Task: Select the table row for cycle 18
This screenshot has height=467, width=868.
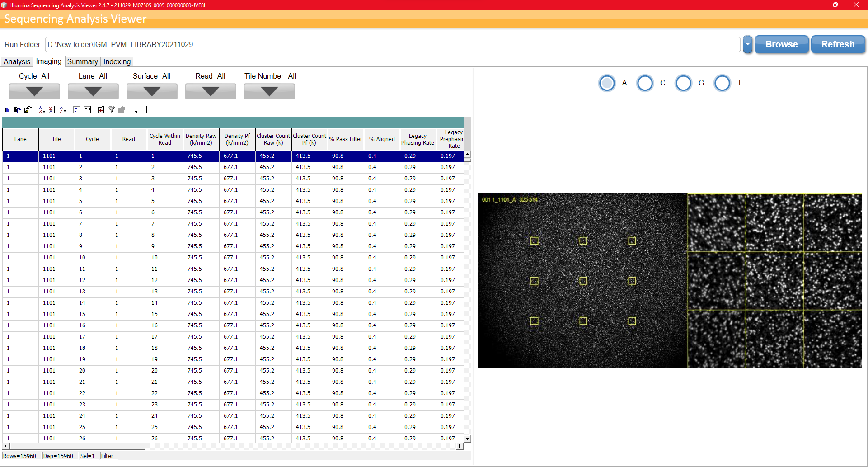Action: tap(233, 348)
